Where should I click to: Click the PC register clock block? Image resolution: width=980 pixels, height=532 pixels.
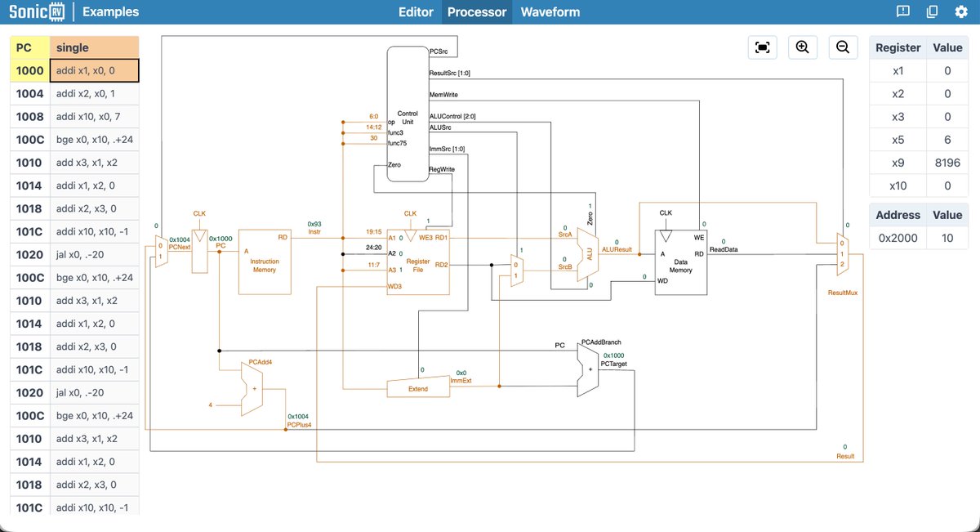click(199, 250)
